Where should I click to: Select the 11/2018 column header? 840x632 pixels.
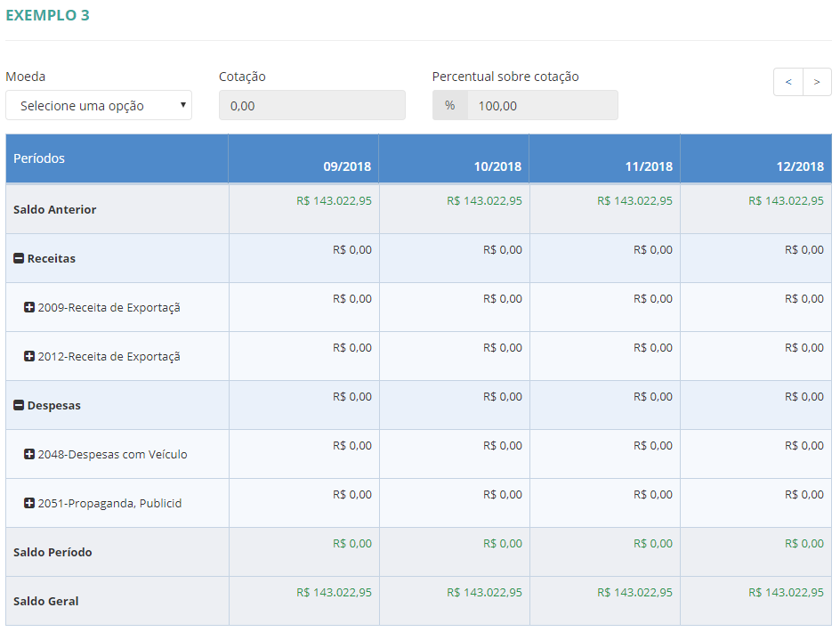648,166
